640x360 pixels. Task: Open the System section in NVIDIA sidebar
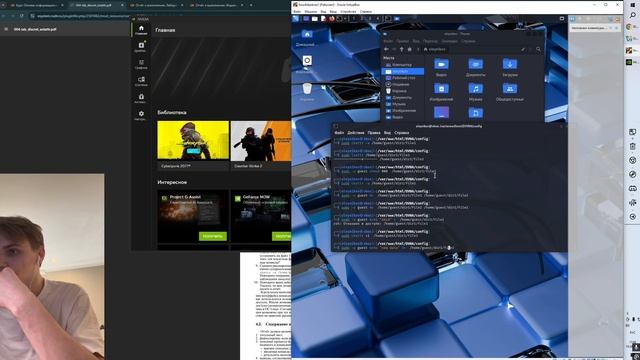pyautogui.click(x=141, y=81)
